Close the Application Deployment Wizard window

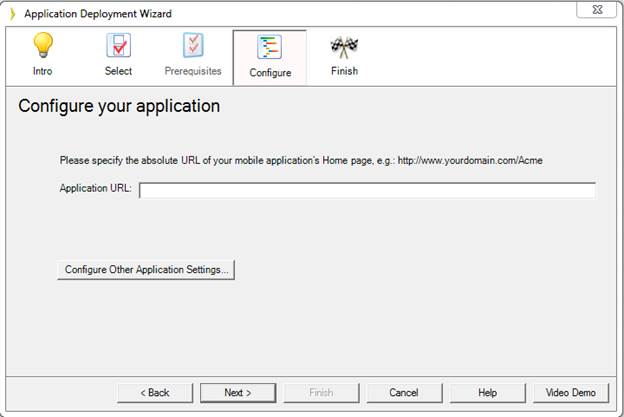point(597,10)
